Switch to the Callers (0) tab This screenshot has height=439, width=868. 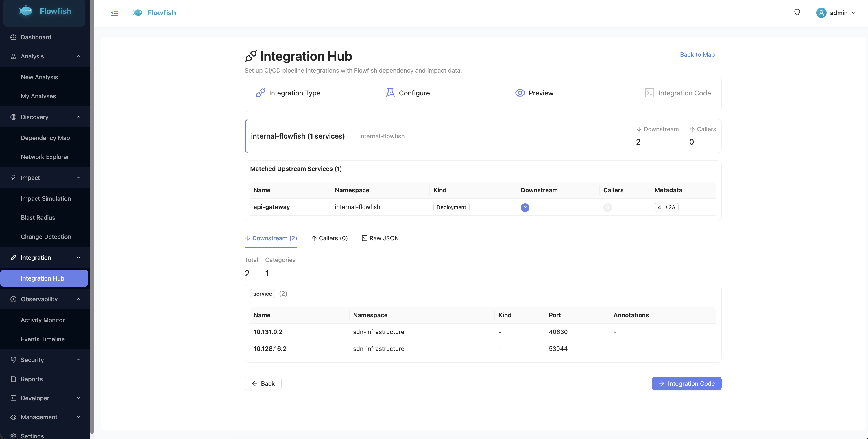[x=329, y=238]
